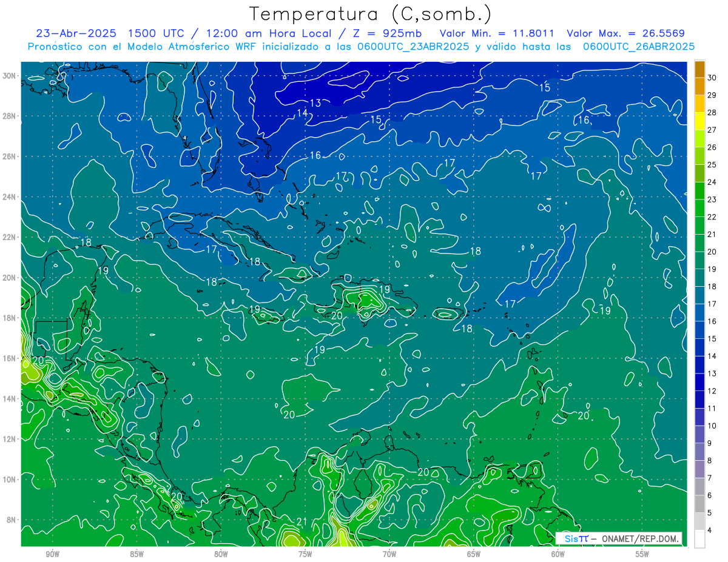The image size is (728, 562).
Task: Click the Temperatura (C,somb.) map title
Action: pos(371,14)
